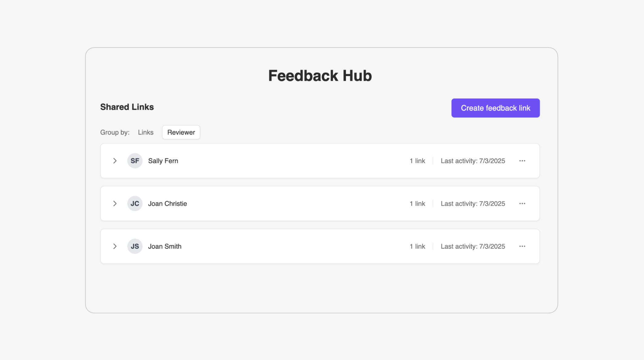The height and width of the screenshot is (360, 644).
Task: Click the Group by label
Action: (x=115, y=132)
